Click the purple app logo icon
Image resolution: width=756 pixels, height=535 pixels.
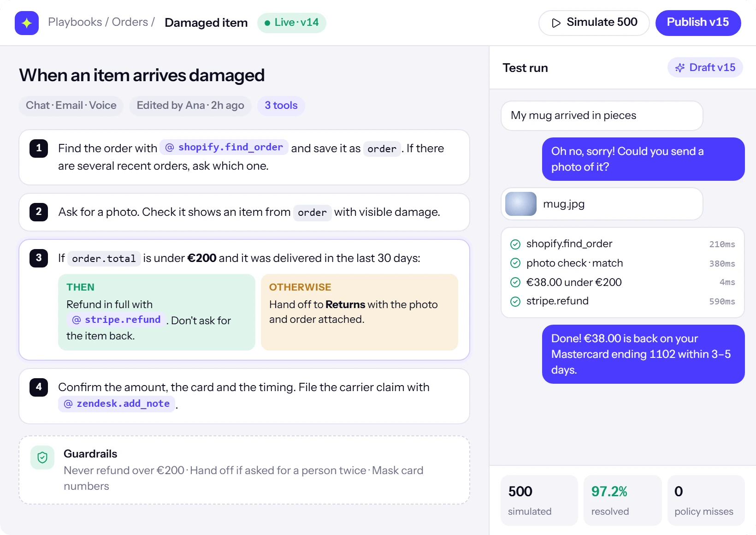click(x=27, y=23)
